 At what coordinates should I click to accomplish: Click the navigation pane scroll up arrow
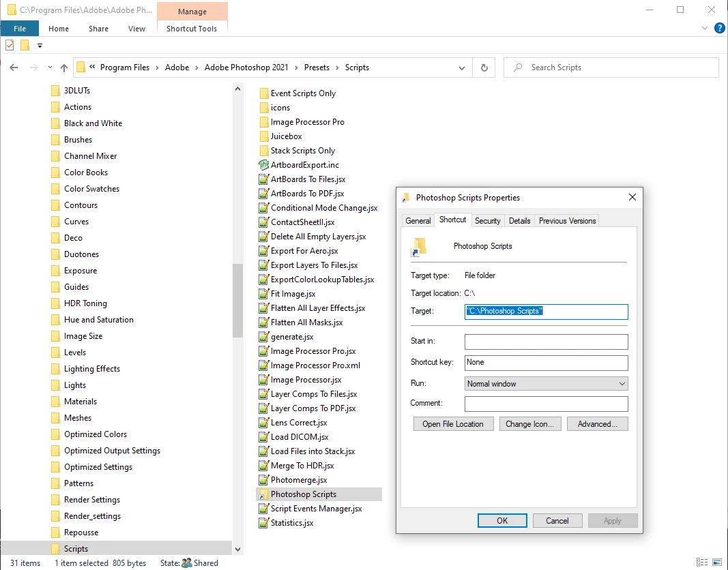(237, 89)
